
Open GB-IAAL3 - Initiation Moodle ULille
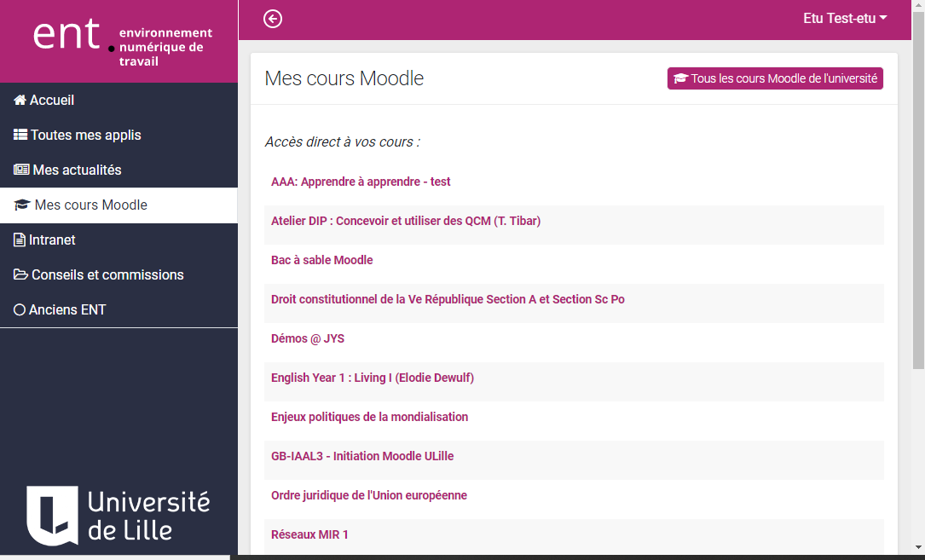(361, 456)
